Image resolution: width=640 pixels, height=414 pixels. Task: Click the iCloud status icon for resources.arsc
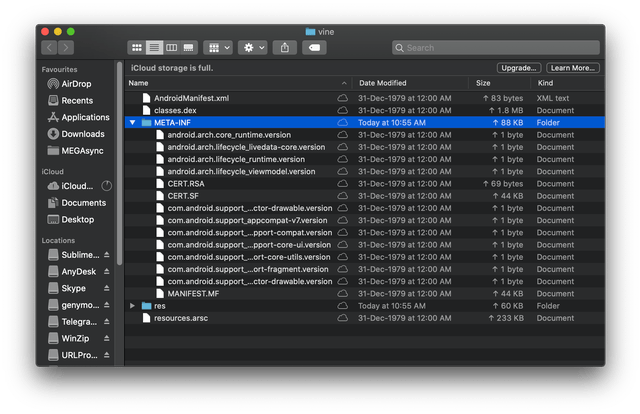pos(343,318)
